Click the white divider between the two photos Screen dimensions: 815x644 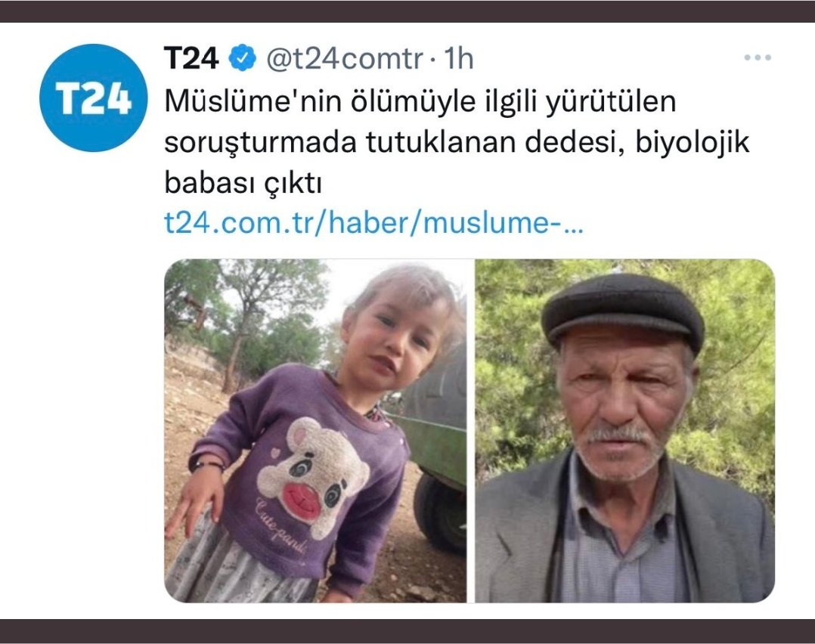click(471, 431)
